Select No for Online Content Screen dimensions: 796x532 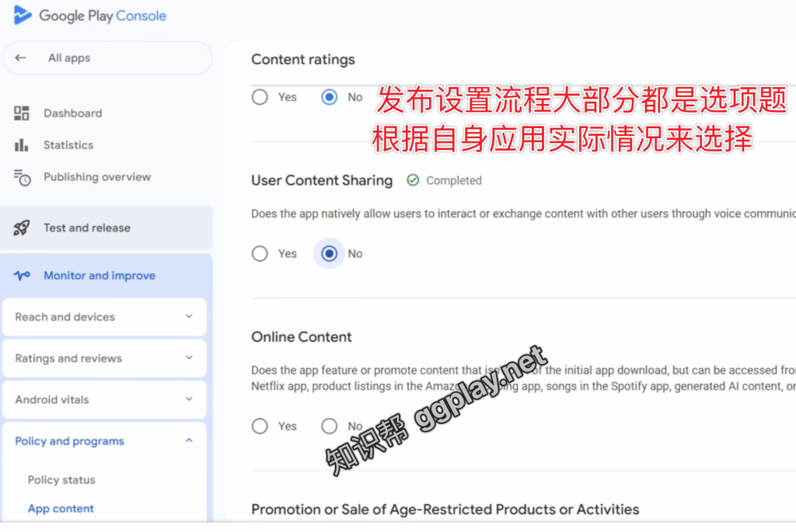[x=329, y=426]
